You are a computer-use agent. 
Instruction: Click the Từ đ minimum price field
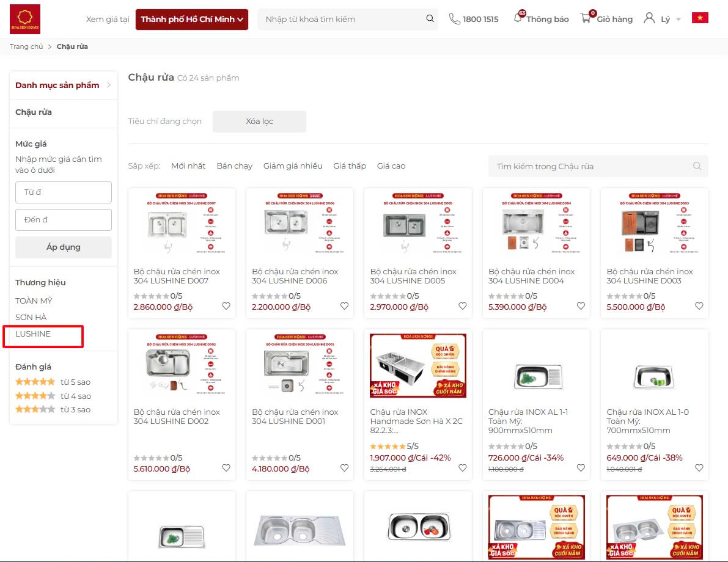point(64,192)
